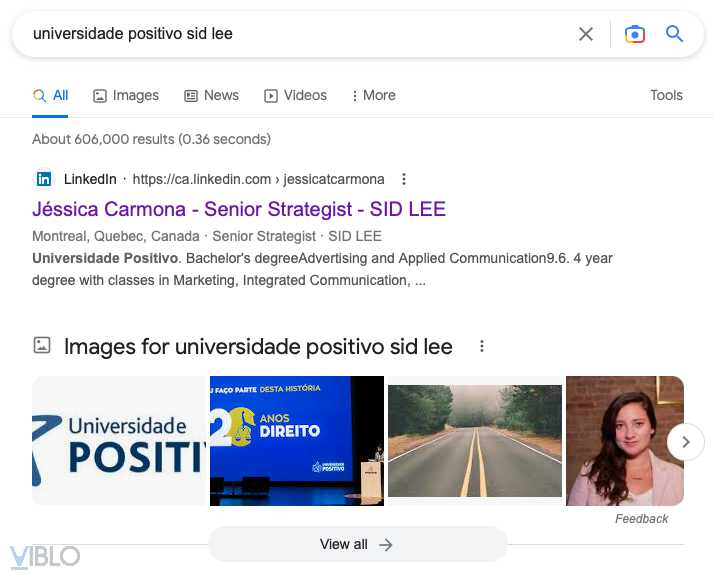Open three-dot options next to Images heading

tap(482, 346)
